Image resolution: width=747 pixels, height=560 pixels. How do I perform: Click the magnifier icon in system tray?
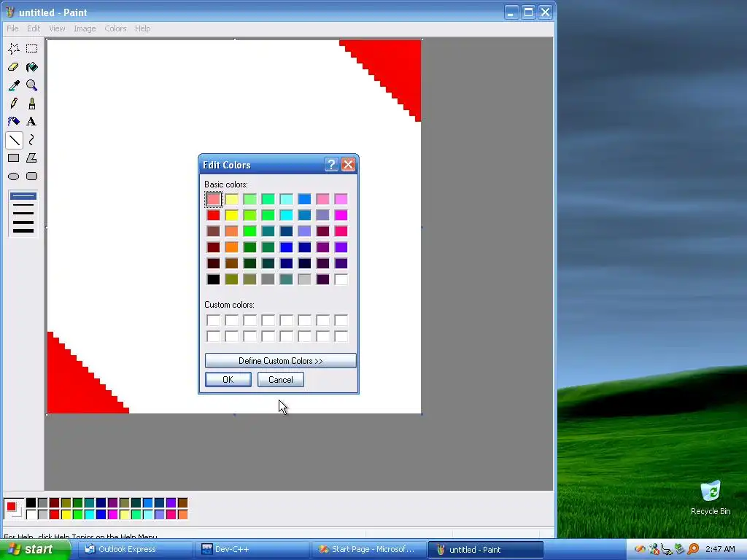(x=693, y=550)
